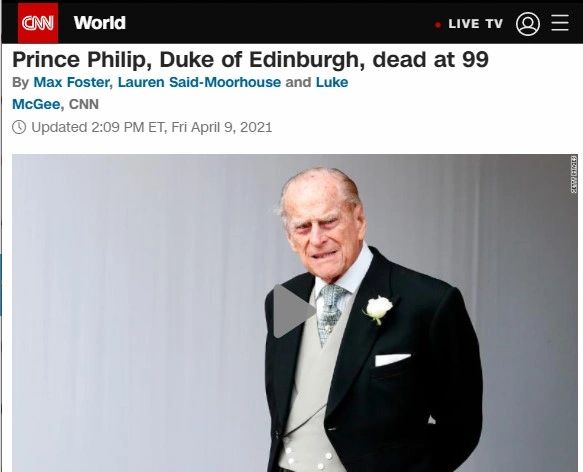Play the Prince Philip video

pos(294,311)
